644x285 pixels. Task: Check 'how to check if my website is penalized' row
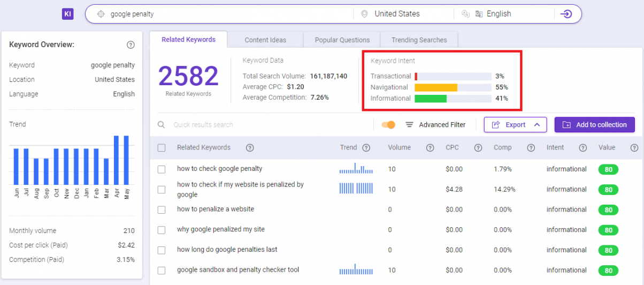(162, 190)
